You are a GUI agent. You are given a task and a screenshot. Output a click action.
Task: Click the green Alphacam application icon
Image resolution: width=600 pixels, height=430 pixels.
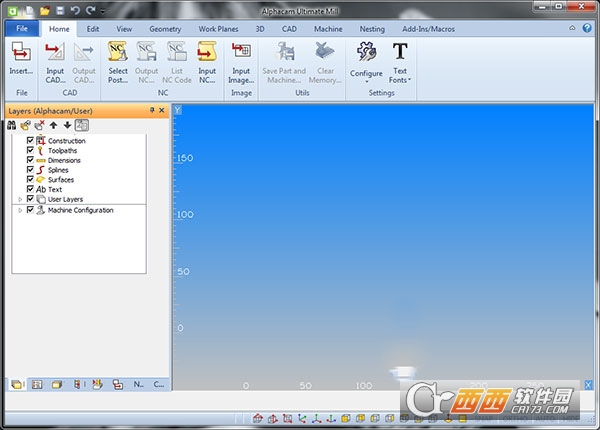click(13, 11)
